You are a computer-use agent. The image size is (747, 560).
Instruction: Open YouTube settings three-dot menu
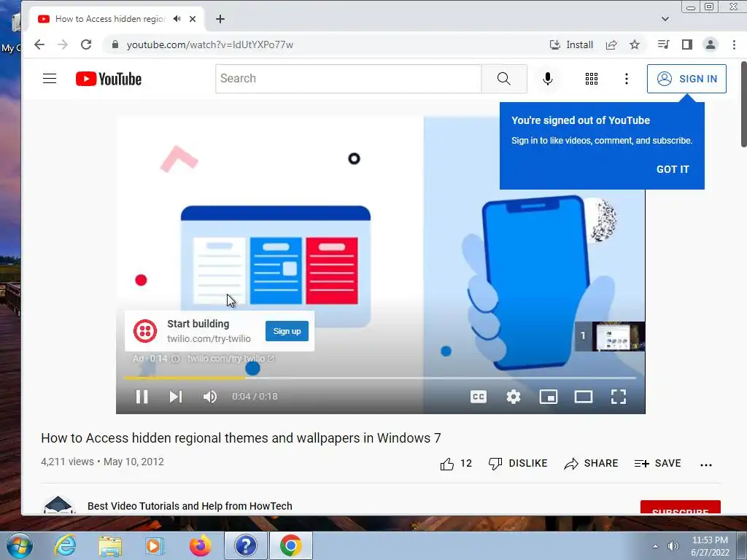pyautogui.click(x=627, y=79)
